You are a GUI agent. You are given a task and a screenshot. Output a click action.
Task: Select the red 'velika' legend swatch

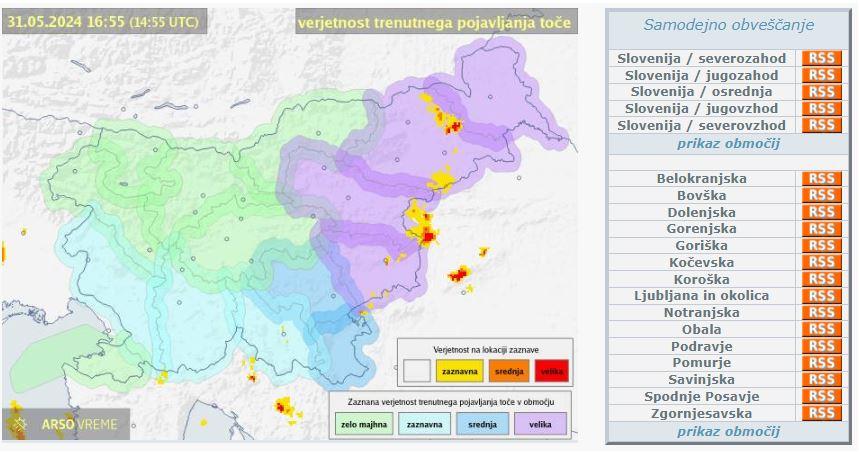[550, 371]
